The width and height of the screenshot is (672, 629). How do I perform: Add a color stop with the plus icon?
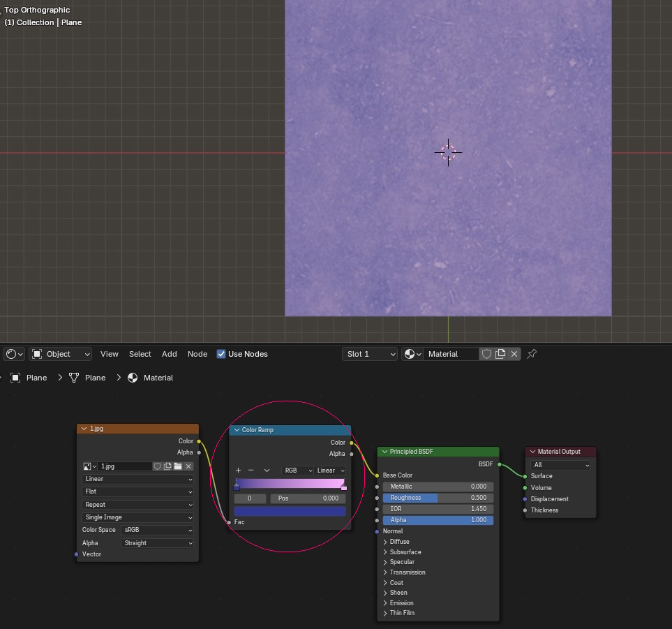pos(238,471)
